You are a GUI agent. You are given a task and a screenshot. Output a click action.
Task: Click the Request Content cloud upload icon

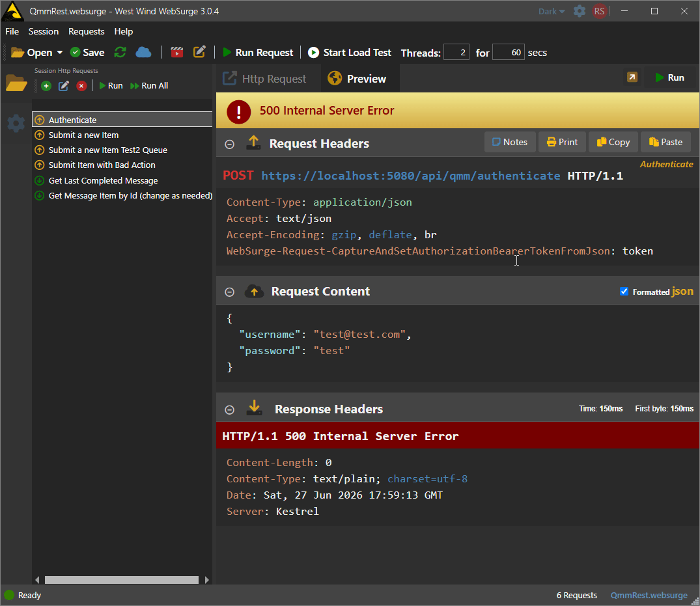(x=254, y=292)
